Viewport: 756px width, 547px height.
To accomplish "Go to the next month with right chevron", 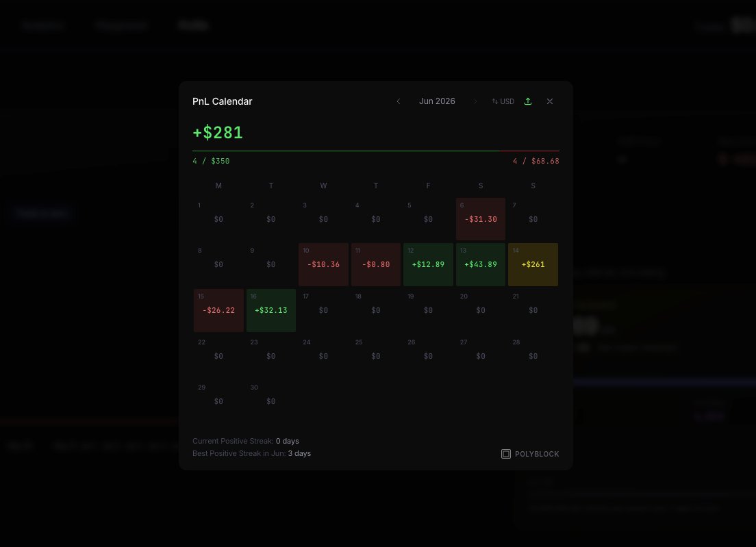I will tap(475, 101).
